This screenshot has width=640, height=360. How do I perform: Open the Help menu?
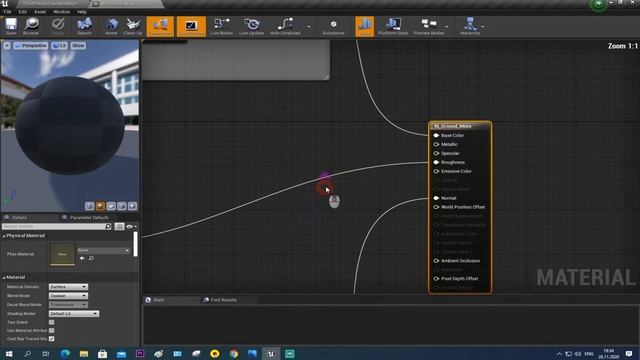82,12
